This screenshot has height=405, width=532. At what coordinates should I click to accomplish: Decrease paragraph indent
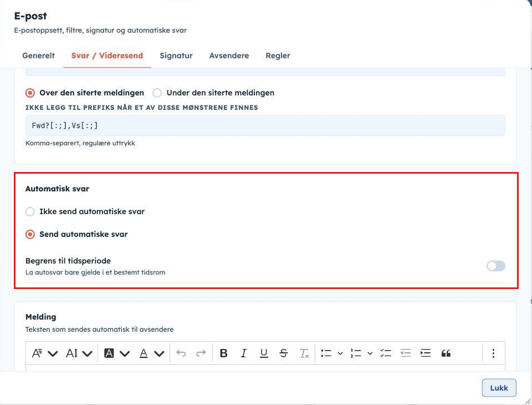click(406, 353)
